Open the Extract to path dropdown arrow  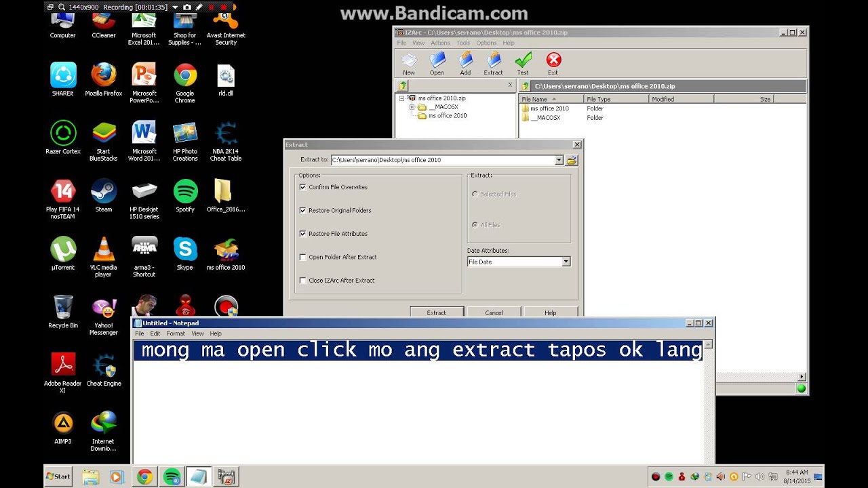point(559,160)
